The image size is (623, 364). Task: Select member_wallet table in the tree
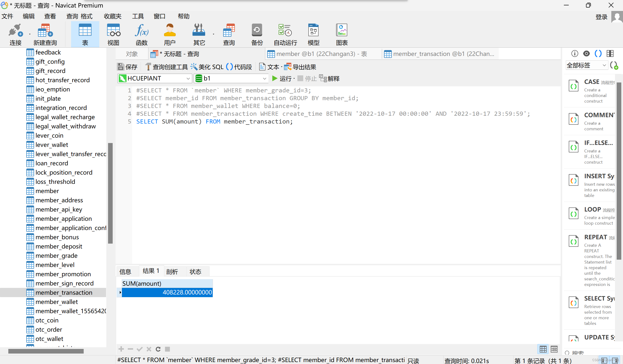click(x=57, y=302)
